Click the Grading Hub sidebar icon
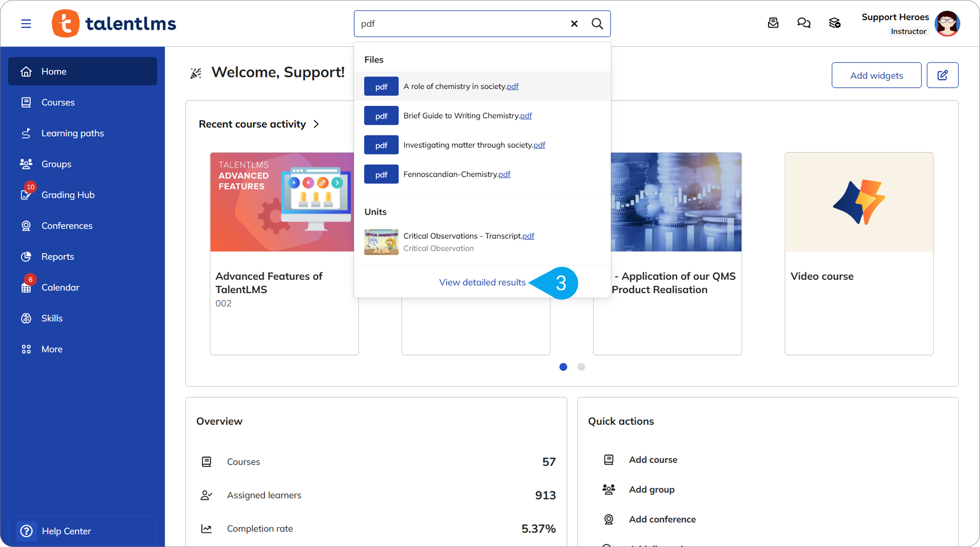The image size is (980, 547). point(26,195)
